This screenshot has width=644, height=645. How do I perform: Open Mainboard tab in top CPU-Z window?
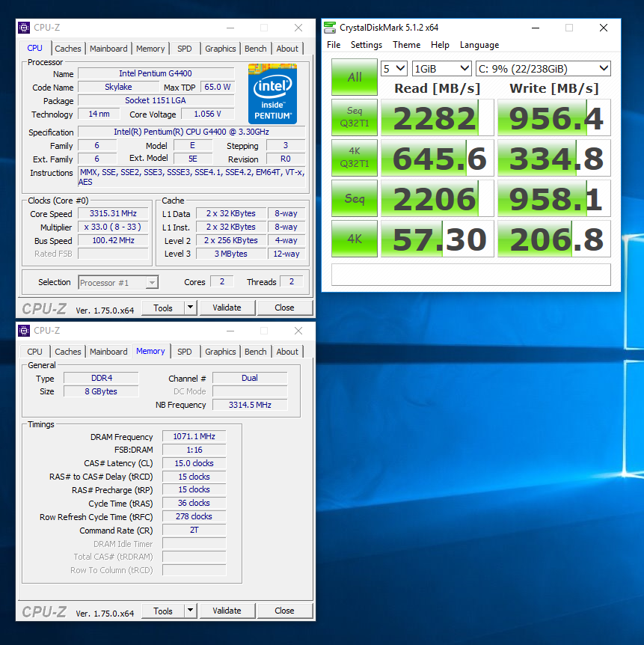point(108,49)
